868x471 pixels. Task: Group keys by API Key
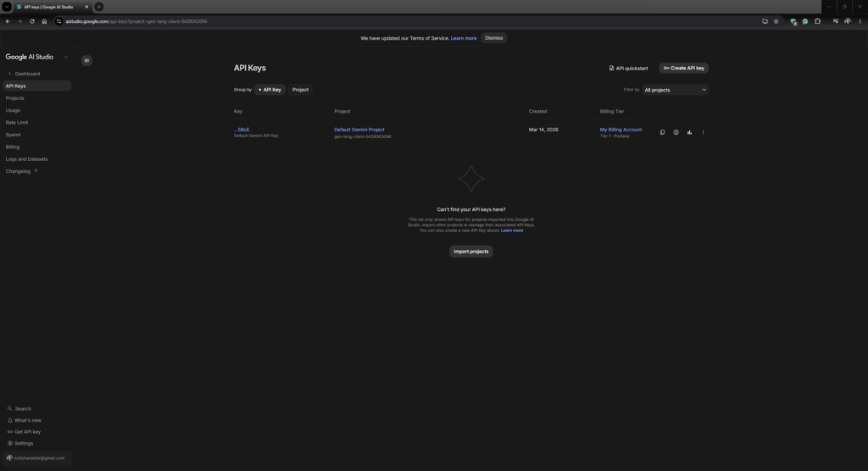coord(270,90)
